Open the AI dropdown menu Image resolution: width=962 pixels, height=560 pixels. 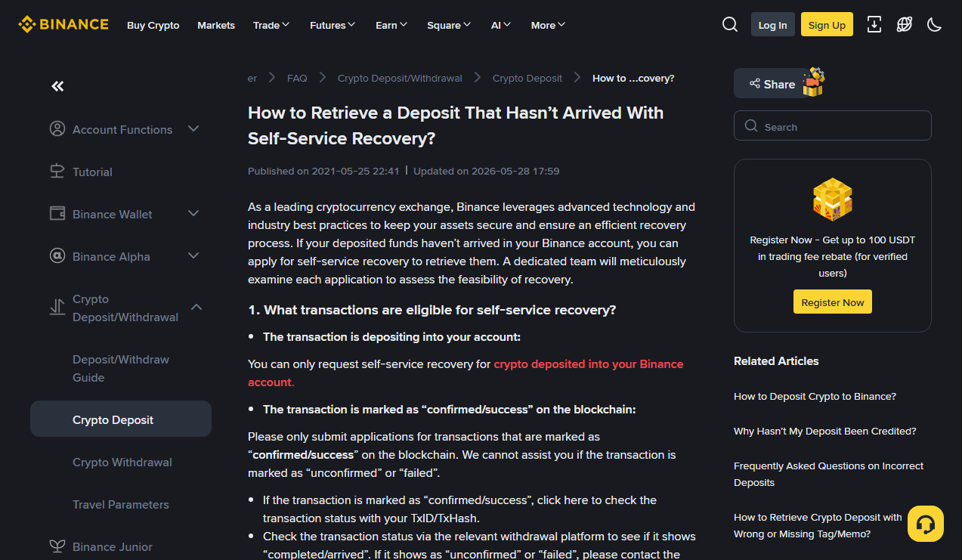click(501, 25)
